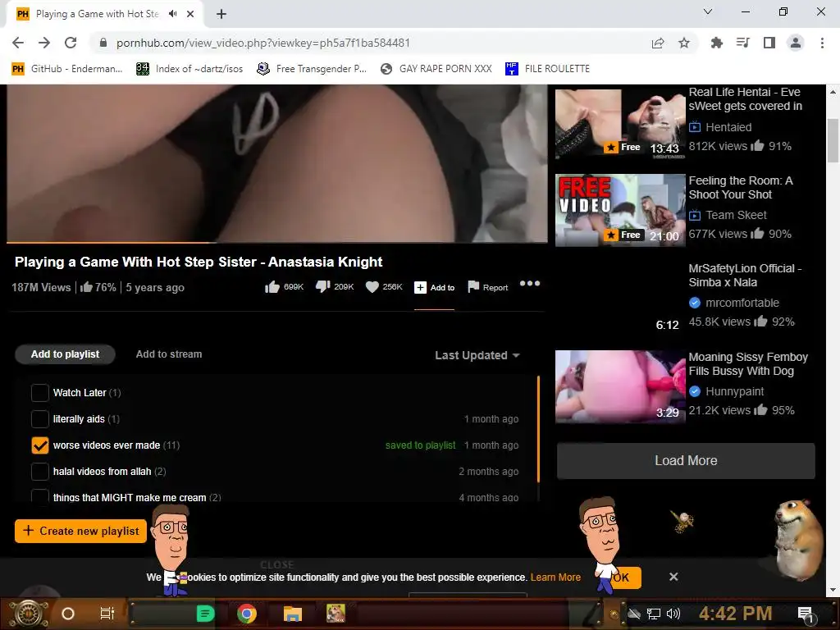Switch to Add to stream tab
Image resolution: width=840 pixels, height=630 pixels.
click(169, 354)
